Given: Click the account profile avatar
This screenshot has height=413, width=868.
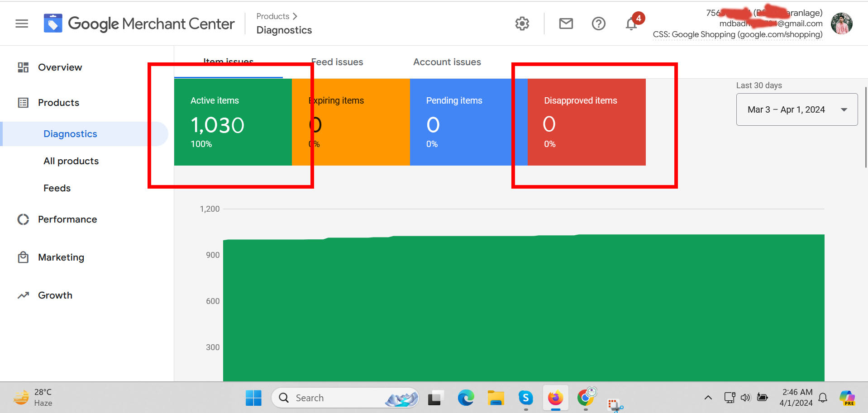Looking at the screenshot, I should (x=842, y=24).
